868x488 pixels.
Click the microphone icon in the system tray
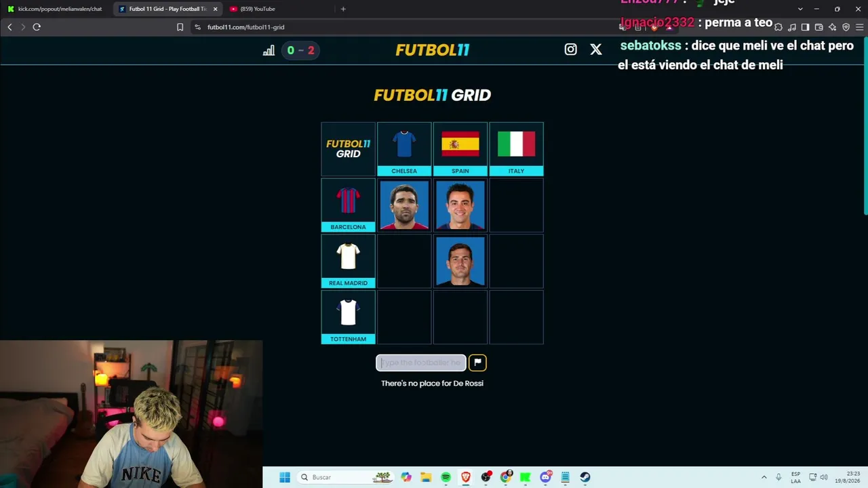coord(778,477)
